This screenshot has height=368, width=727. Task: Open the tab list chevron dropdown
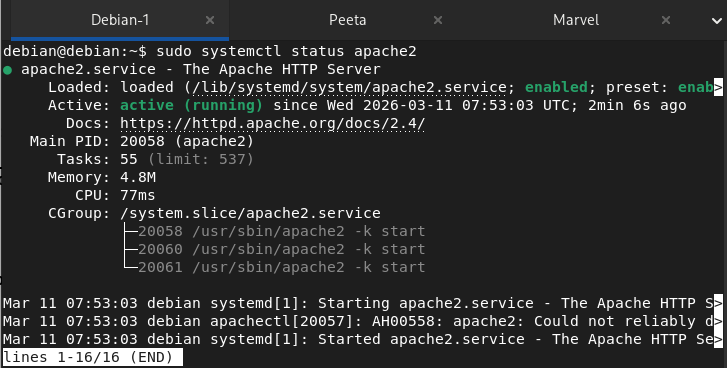point(717,20)
